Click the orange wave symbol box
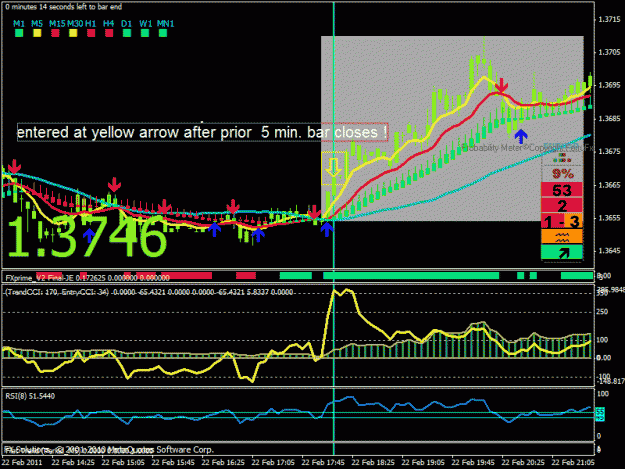Viewport: 625px width, 469px height. pos(562,237)
